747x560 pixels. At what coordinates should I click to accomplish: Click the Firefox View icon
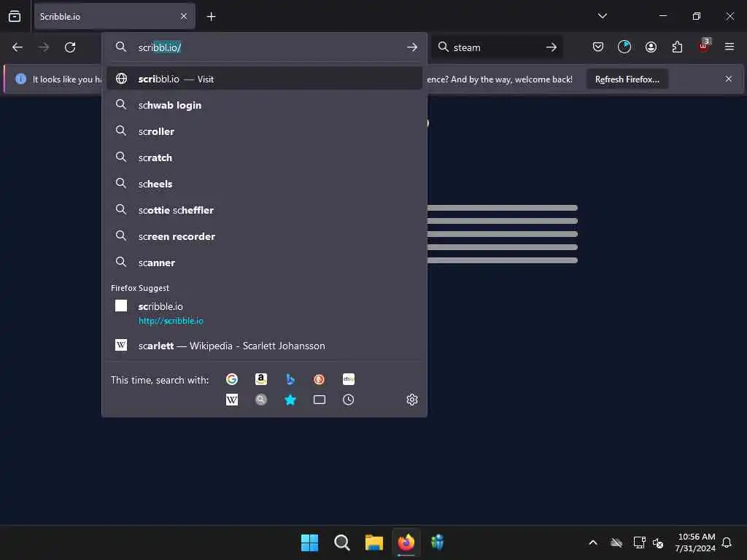[15, 16]
